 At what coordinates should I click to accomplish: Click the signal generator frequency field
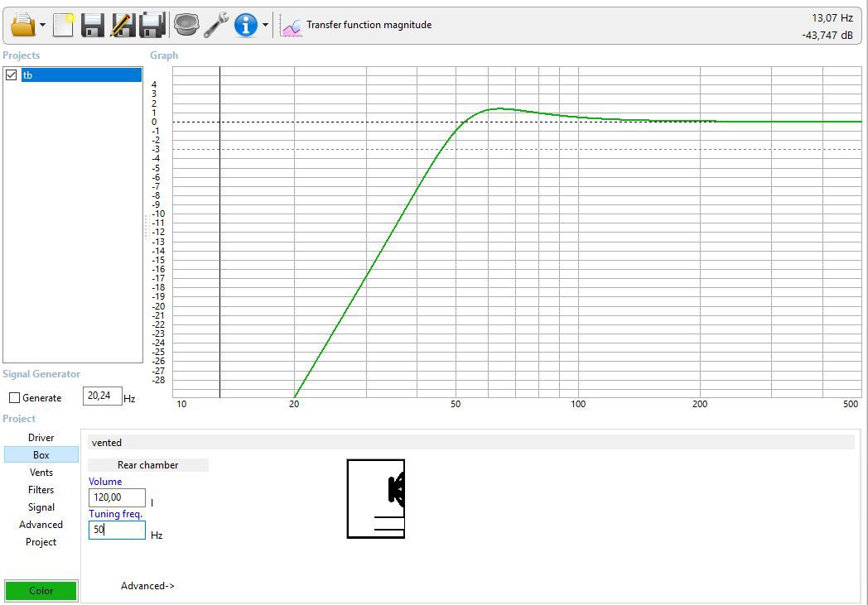102,396
